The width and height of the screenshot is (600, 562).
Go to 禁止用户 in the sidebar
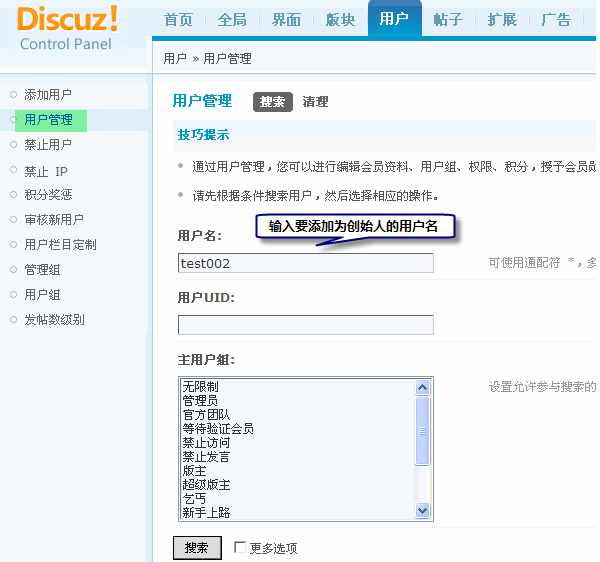pyautogui.click(x=48, y=145)
